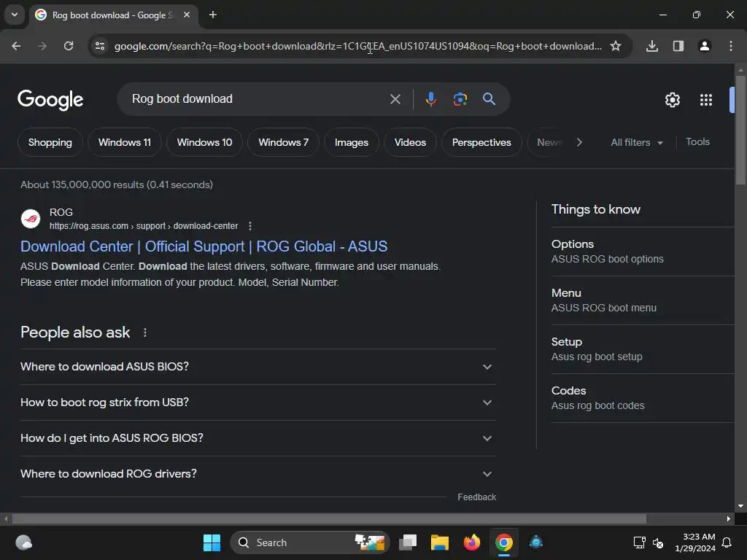747x560 pixels.
Task: Switch to Videos results
Action: coord(410,142)
